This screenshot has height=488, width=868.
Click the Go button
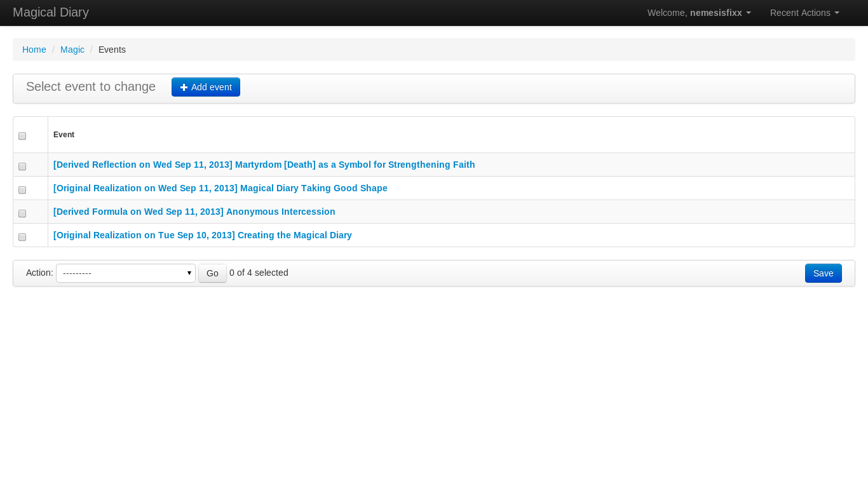tap(212, 273)
